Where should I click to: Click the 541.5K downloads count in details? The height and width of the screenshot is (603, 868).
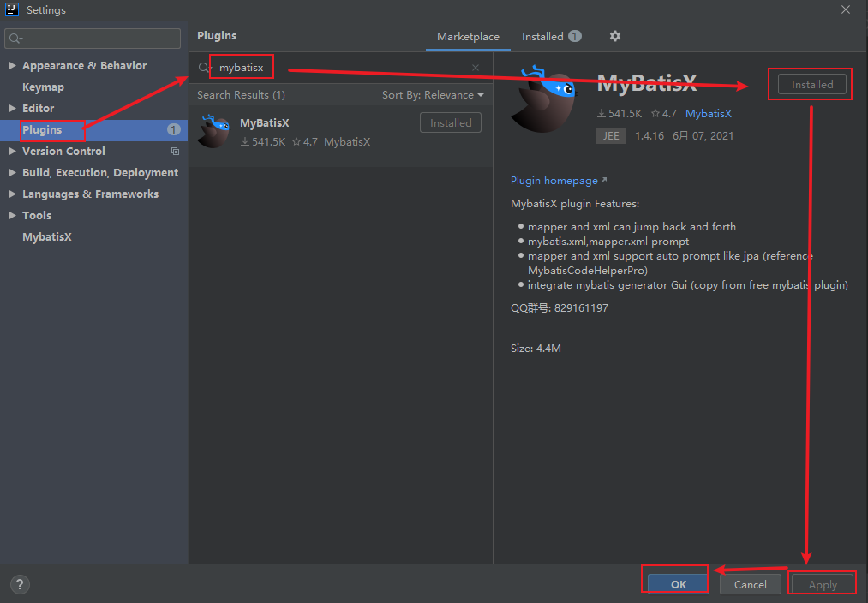(620, 113)
